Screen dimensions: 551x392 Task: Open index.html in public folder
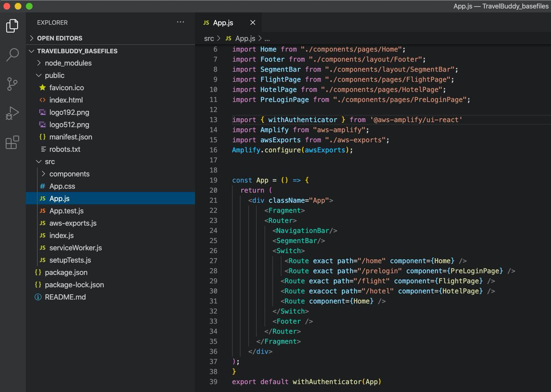pos(66,100)
